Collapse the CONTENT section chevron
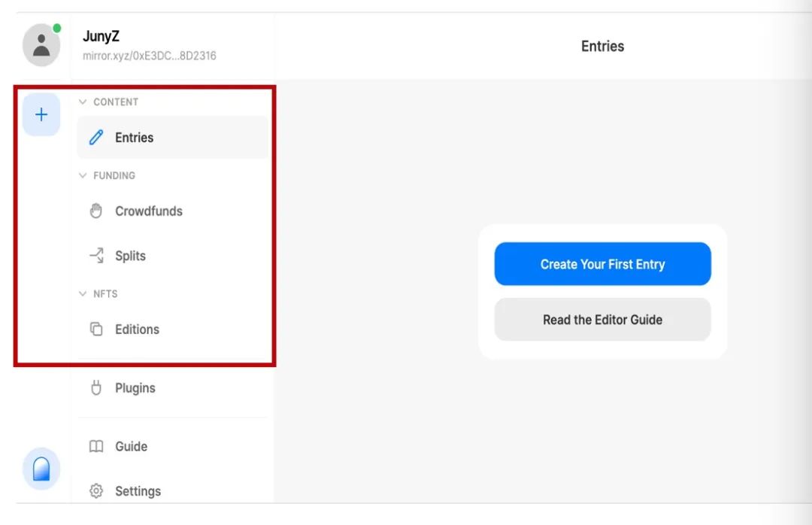812x525 pixels. click(x=83, y=102)
